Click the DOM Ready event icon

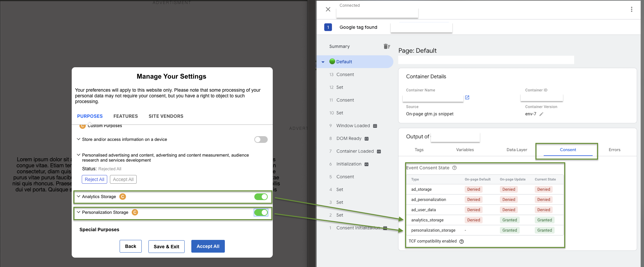(367, 139)
